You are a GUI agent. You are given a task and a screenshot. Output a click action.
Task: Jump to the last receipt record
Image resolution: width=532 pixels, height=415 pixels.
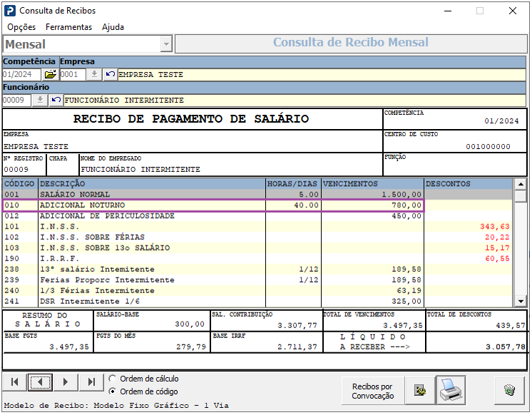pyautogui.click(x=91, y=382)
